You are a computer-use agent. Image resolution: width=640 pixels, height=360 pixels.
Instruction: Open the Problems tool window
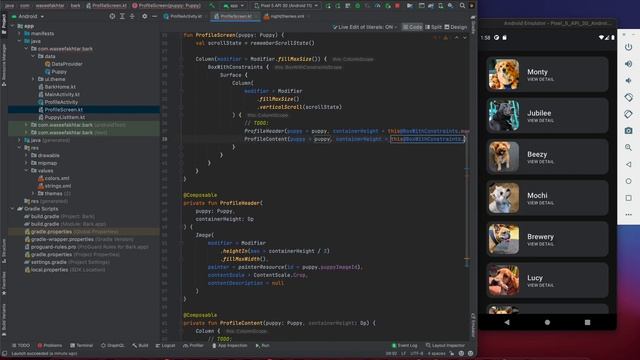(x=50, y=345)
